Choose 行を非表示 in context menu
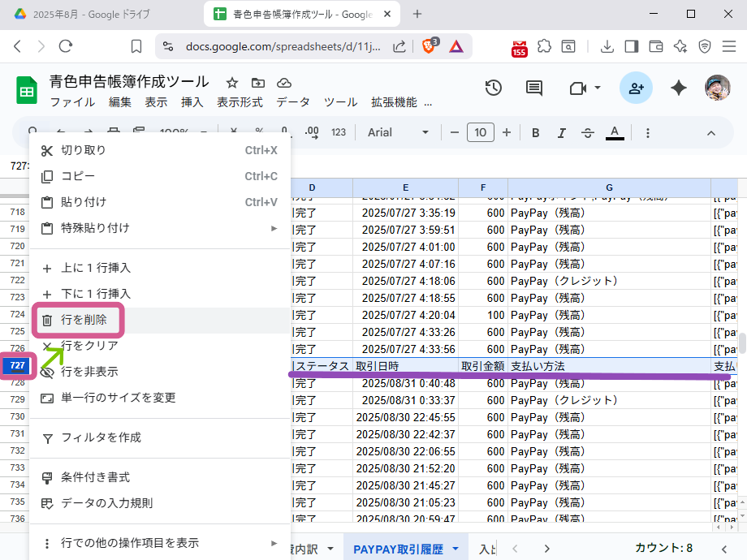Viewport: 747px width, 560px height. 89,372
